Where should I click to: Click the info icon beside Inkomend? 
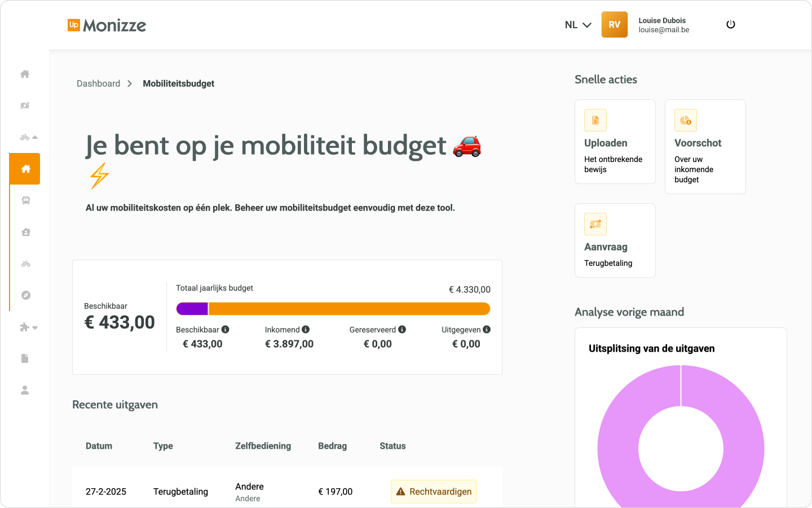[x=306, y=330]
